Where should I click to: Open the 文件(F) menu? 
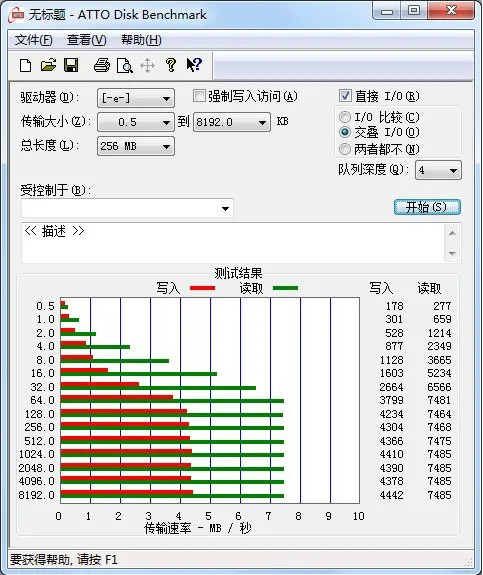pyautogui.click(x=33, y=40)
